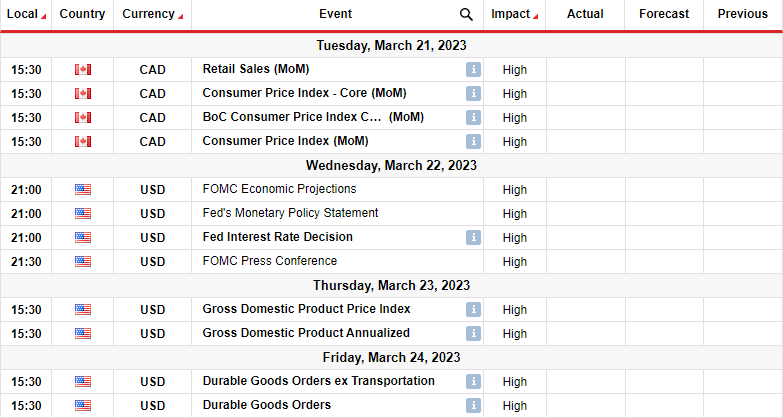Open the event search magnifier icon
Viewport: 783px width, 418px height.
click(x=466, y=14)
